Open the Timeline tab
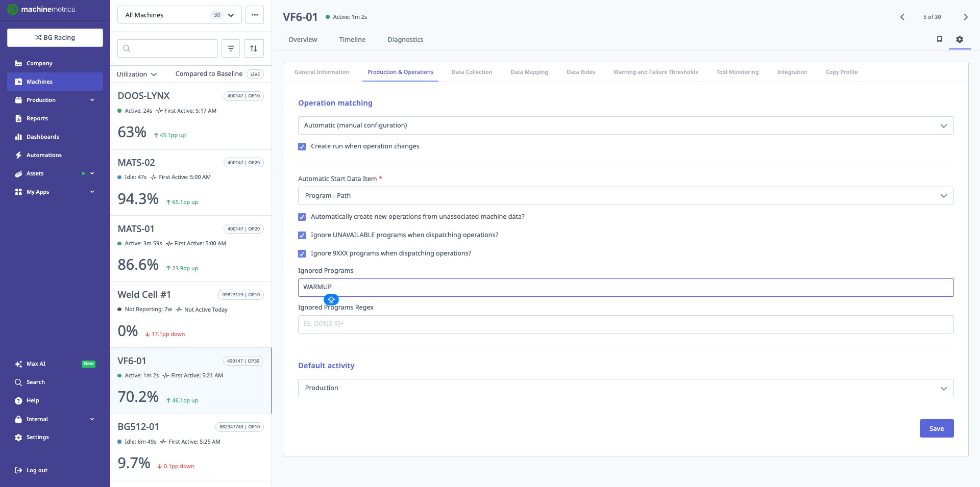This screenshot has height=487, width=980. tap(352, 39)
